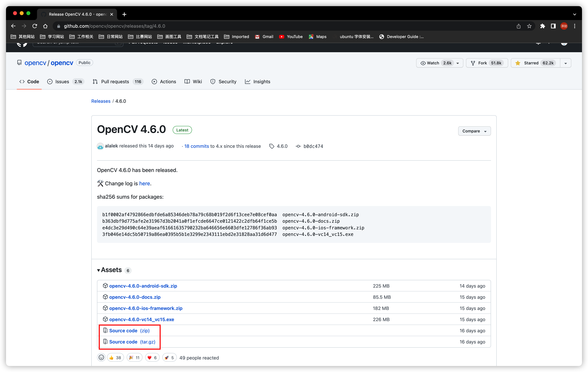The width and height of the screenshot is (588, 372).
Task: Open the 其他网站 bookmarks folder
Action: [23, 37]
